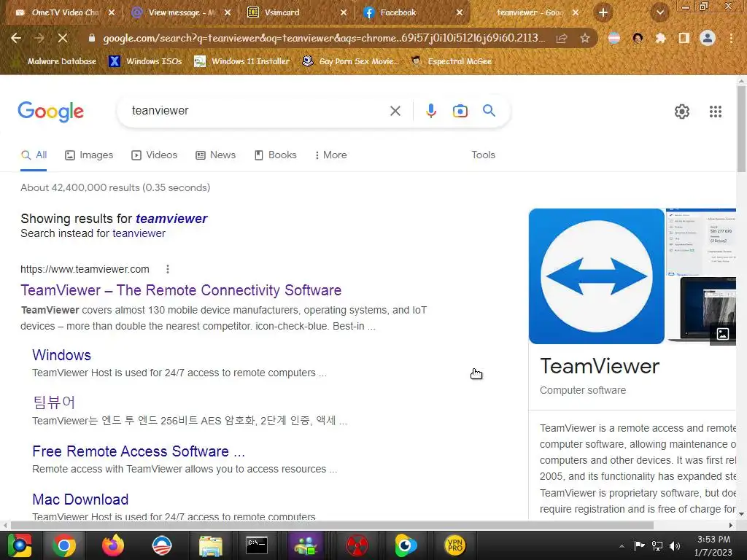Open the Chrome three-dot menu
Screen dimensions: 747x560
(x=731, y=38)
